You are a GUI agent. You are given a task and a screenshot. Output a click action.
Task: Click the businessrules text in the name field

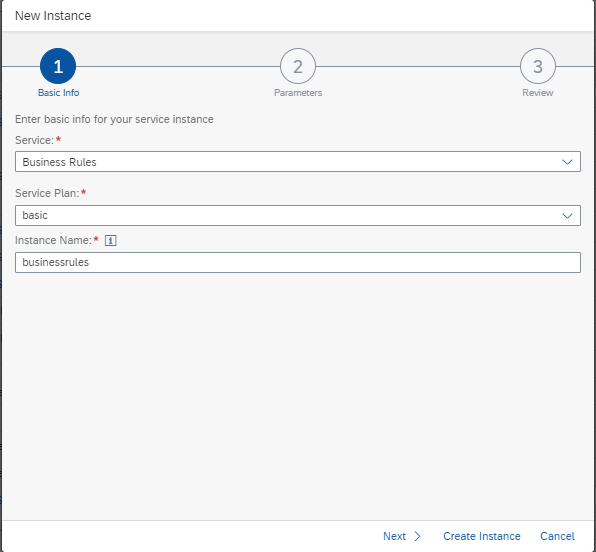click(55, 262)
